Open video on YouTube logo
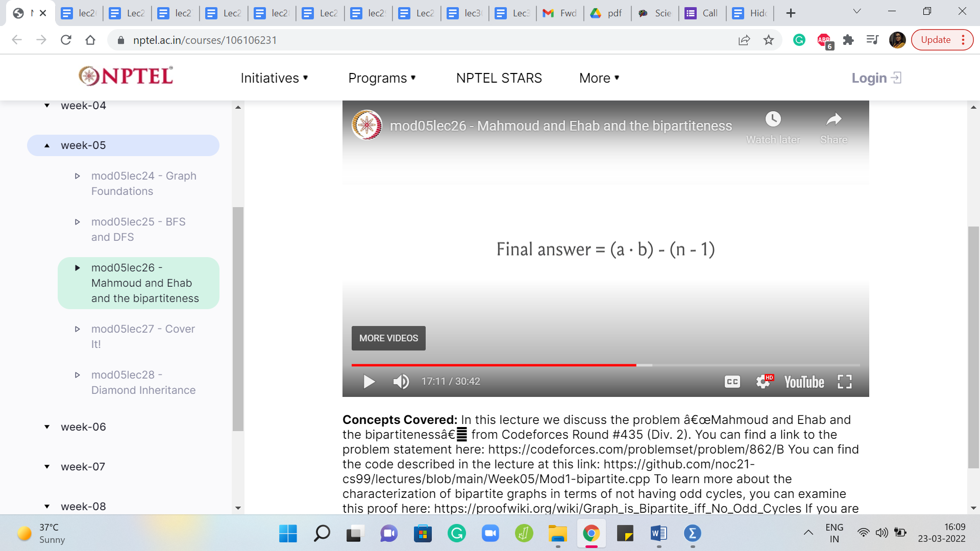The width and height of the screenshot is (980, 551). pyautogui.click(x=804, y=382)
